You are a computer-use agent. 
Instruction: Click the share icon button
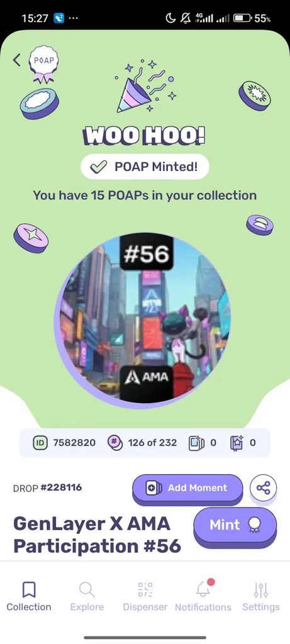(263, 488)
